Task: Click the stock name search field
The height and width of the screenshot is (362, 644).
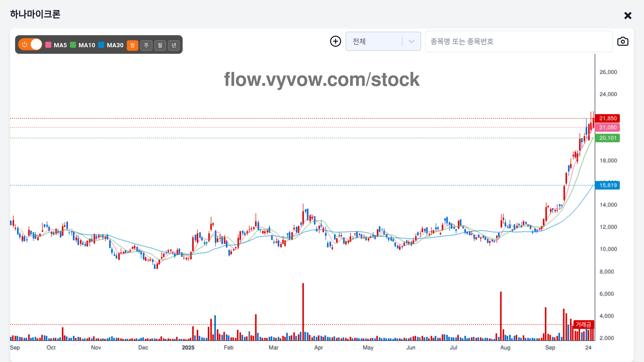Action: [x=519, y=41]
